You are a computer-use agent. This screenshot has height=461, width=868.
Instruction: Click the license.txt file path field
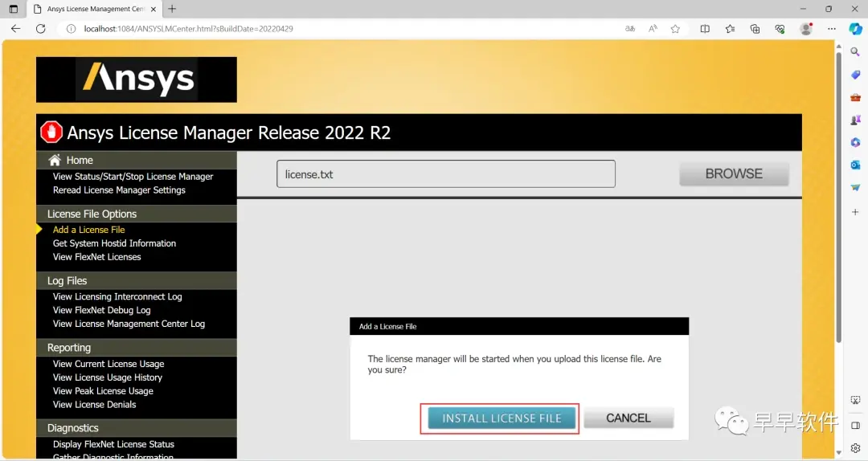(445, 173)
